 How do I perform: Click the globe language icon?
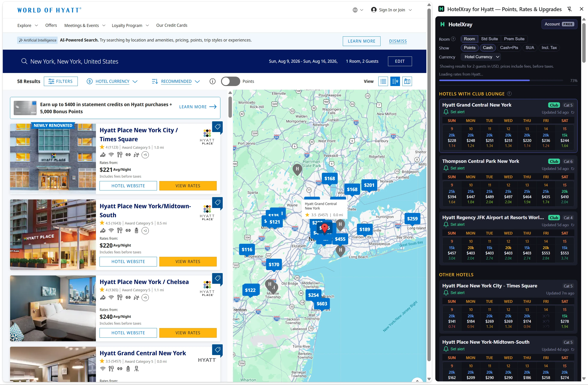(x=355, y=10)
